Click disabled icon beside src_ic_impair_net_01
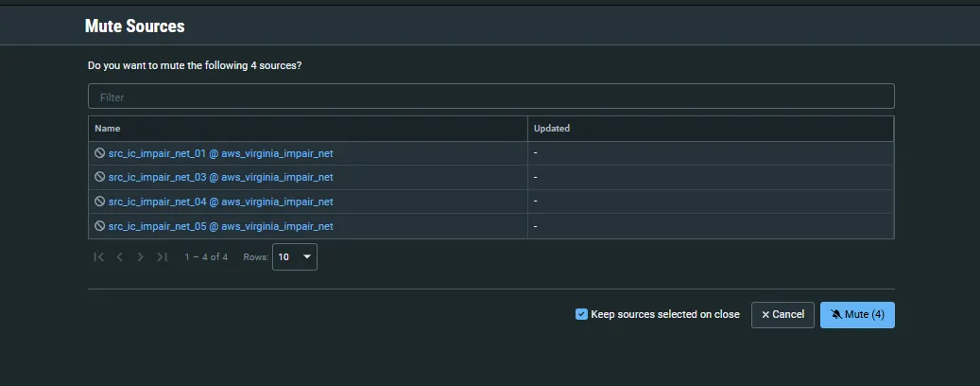Viewport: 980px width, 386px height. point(99,152)
